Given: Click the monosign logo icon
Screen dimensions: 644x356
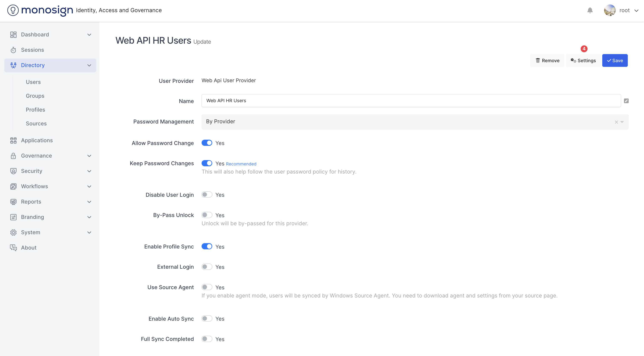Looking at the screenshot, I should (13, 10).
